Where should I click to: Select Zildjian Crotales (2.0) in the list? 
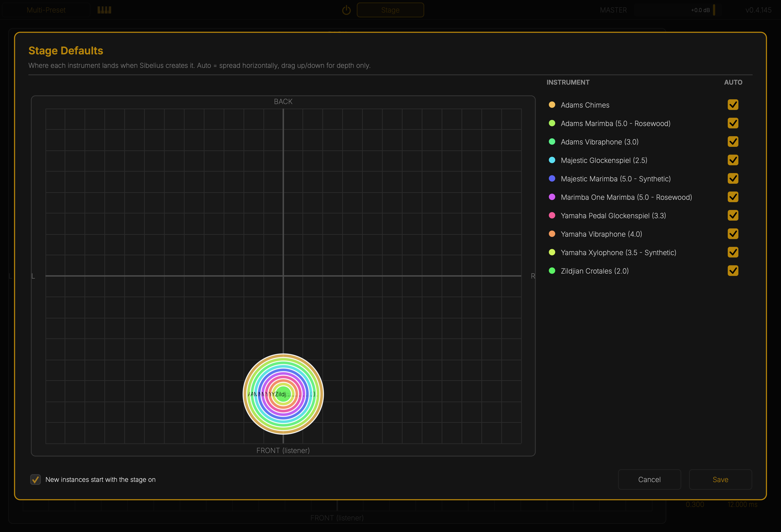(x=595, y=271)
